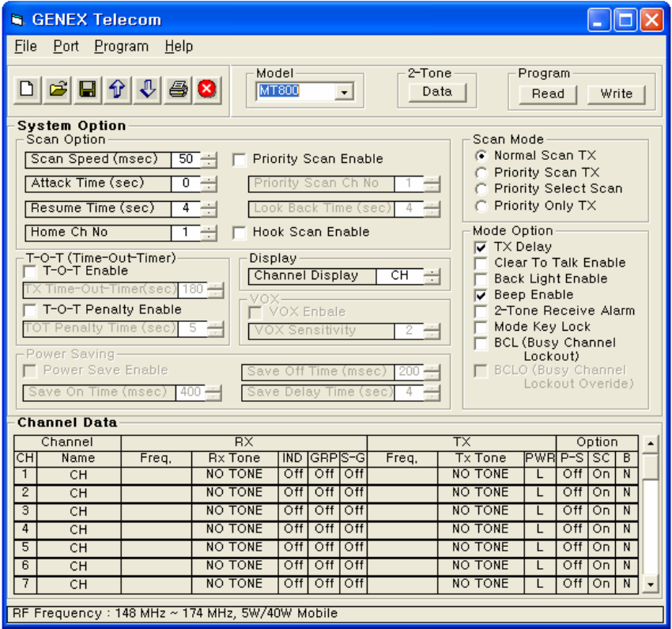Click channel 3 PWR cell

click(539, 512)
